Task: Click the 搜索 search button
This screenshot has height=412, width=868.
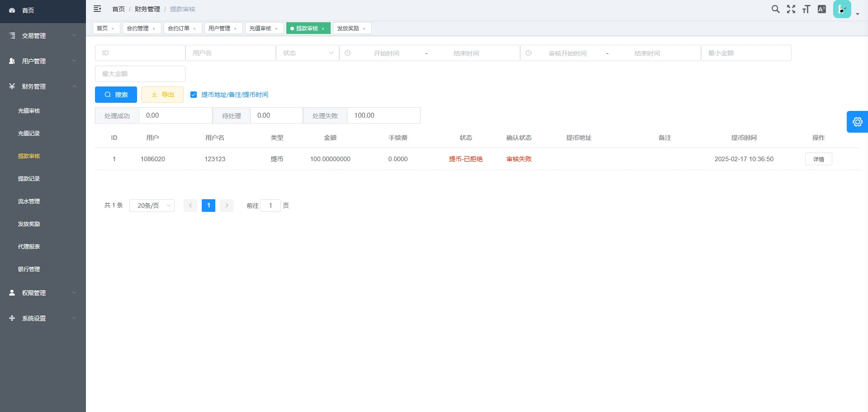Action: (116, 95)
